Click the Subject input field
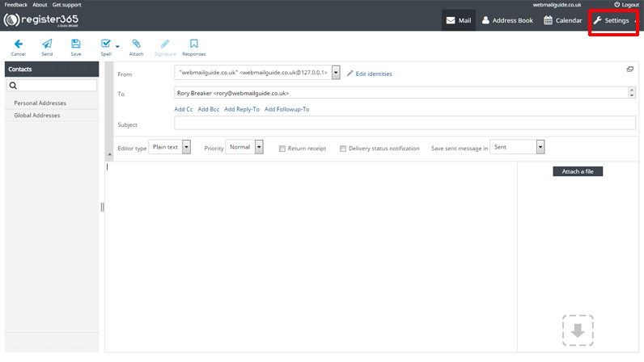Screen dimensions: 644x362 coord(405,123)
